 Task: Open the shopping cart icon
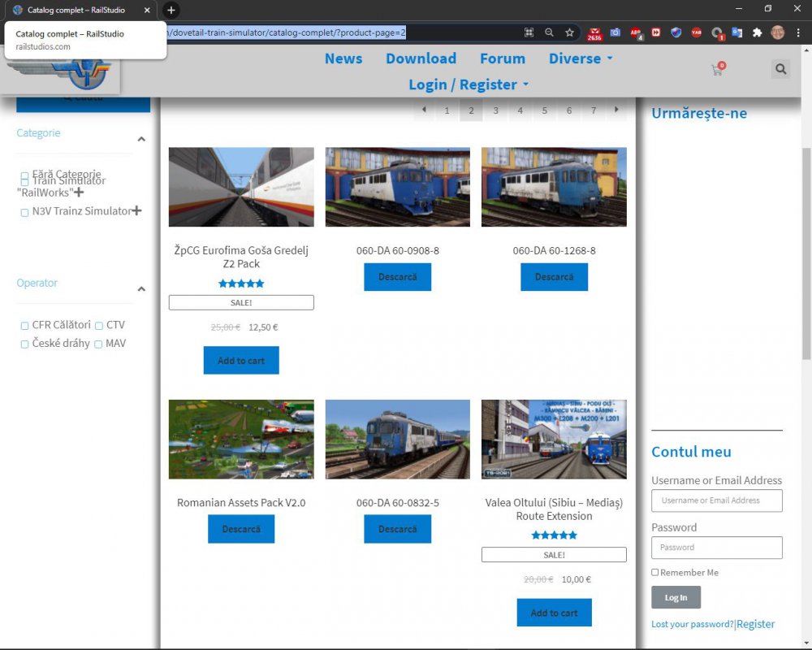click(717, 70)
